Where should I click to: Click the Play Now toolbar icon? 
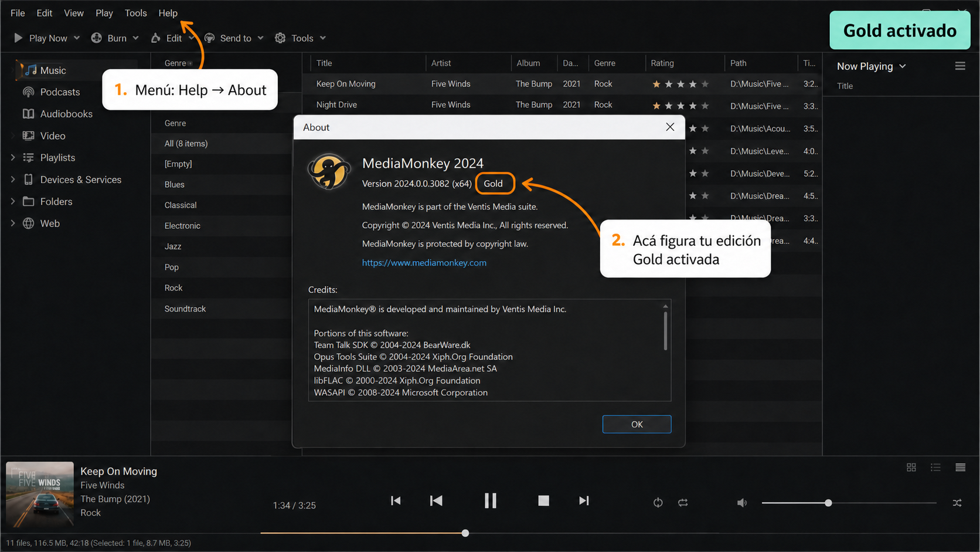pyautogui.click(x=18, y=38)
